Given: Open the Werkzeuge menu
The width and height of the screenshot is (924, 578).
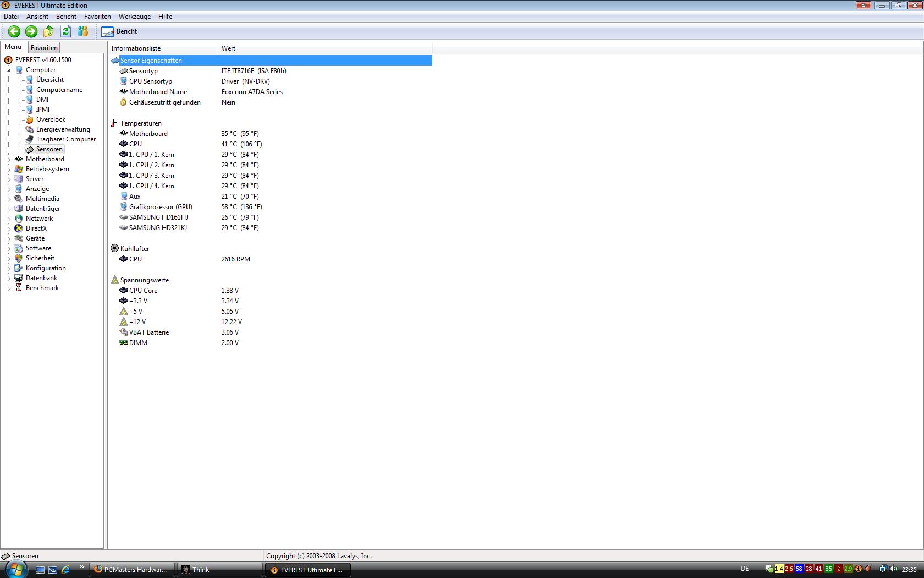Looking at the screenshot, I should [x=135, y=17].
